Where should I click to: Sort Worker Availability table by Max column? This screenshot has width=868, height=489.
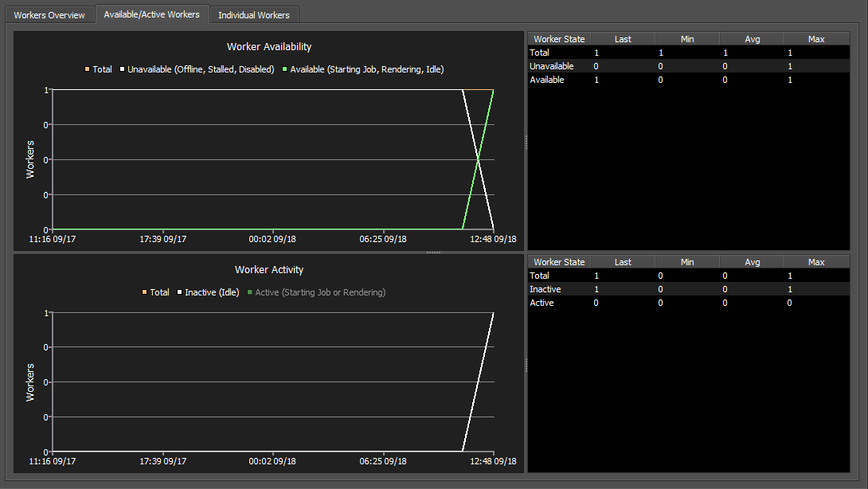[x=815, y=39]
